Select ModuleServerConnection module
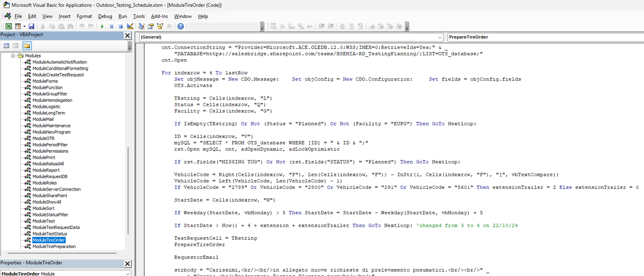644x276 pixels. (56, 189)
